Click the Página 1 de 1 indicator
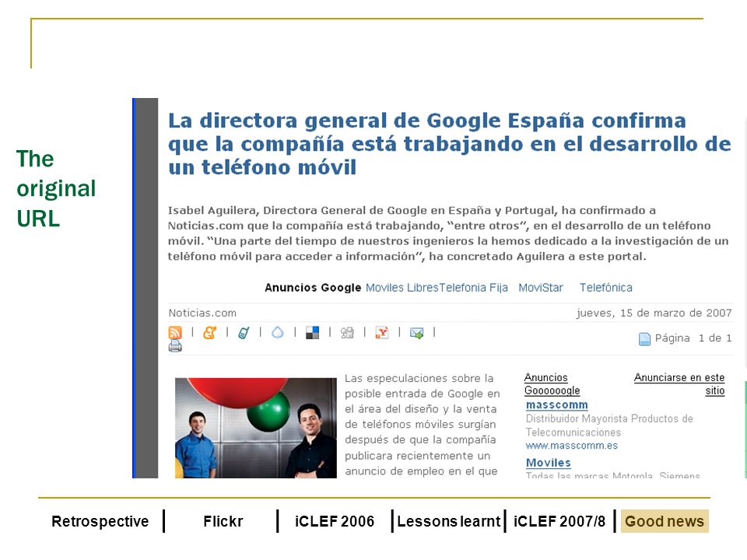The height and width of the screenshot is (560, 747). (693, 338)
